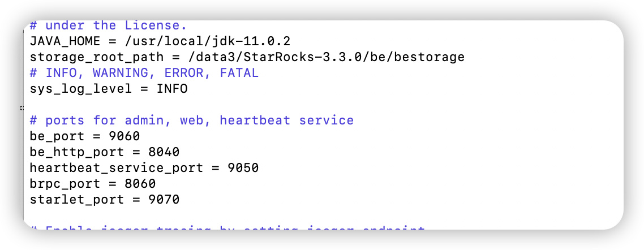Click the INFO value of sys_log_level
This screenshot has width=644, height=250.
171,89
